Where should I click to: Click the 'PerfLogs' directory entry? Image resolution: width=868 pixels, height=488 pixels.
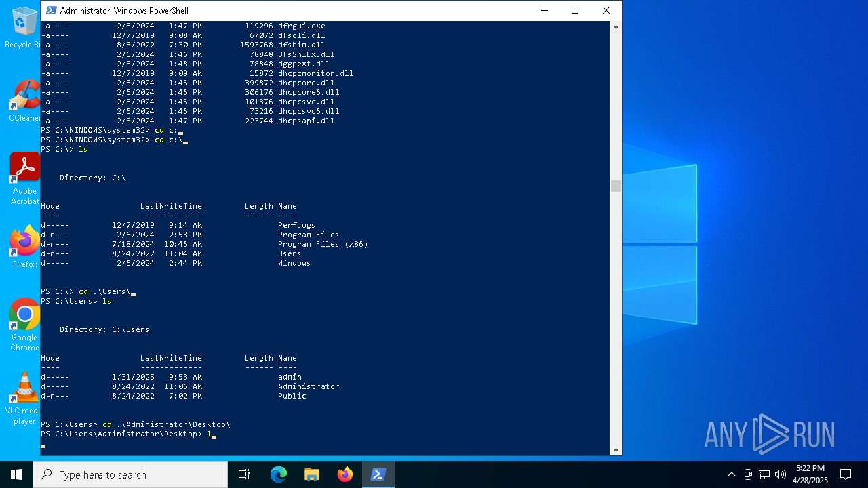pyautogui.click(x=296, y=225)
